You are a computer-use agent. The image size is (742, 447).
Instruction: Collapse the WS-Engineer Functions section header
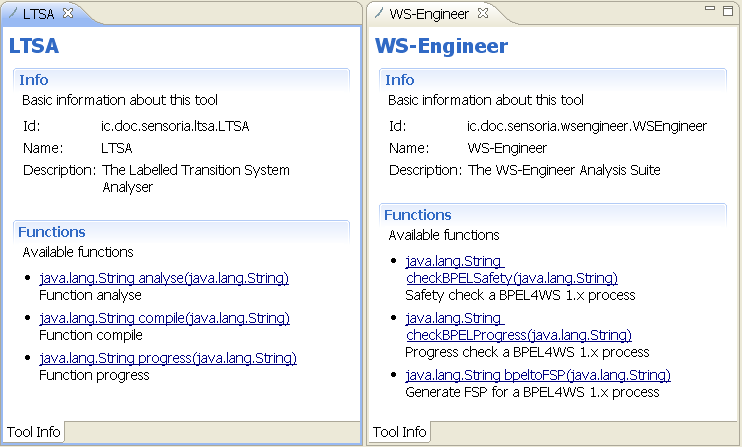417,215
